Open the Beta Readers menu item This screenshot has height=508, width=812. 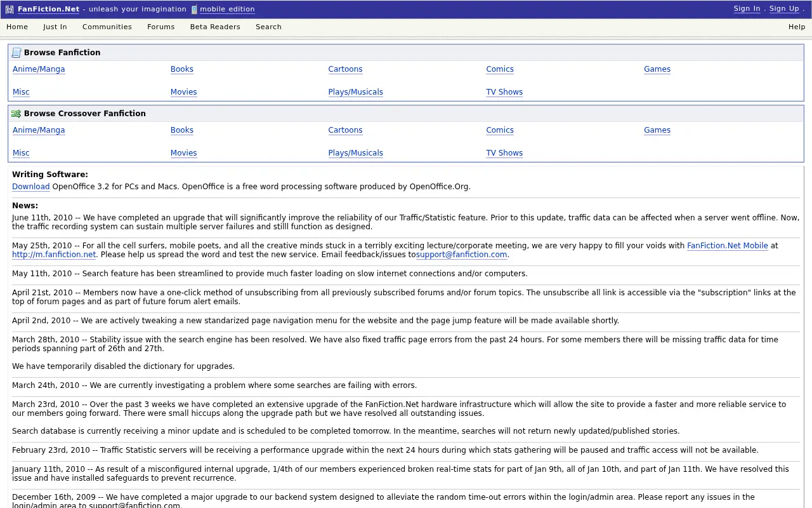tap(215, 27)
